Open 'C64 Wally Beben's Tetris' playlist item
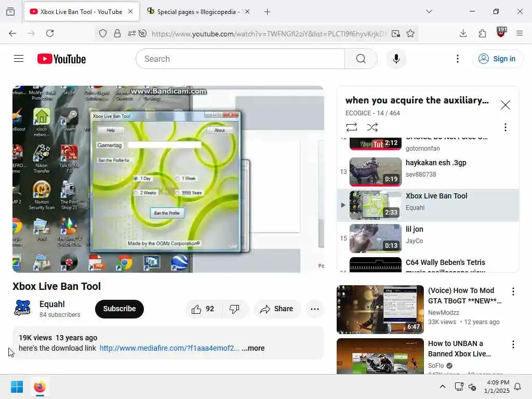This screenshot has height=399, width=532. [x=428, y=264]
